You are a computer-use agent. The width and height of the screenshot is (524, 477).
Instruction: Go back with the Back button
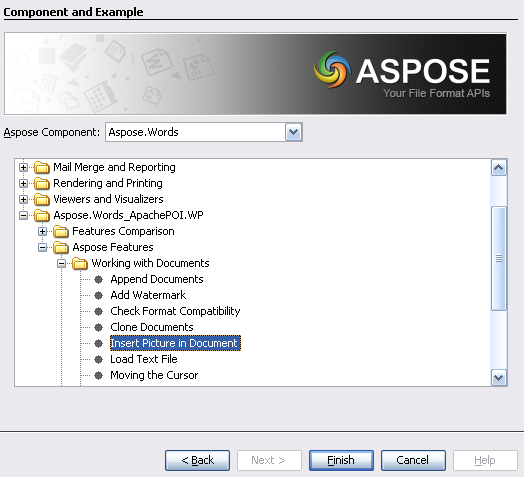(x=198, y=460)
